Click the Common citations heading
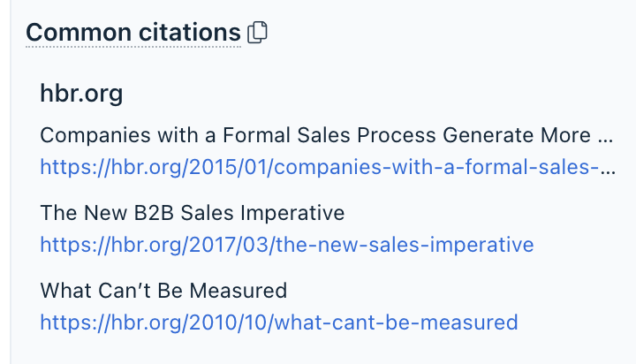Screen dimensions: 636x364 click(132, 33)
